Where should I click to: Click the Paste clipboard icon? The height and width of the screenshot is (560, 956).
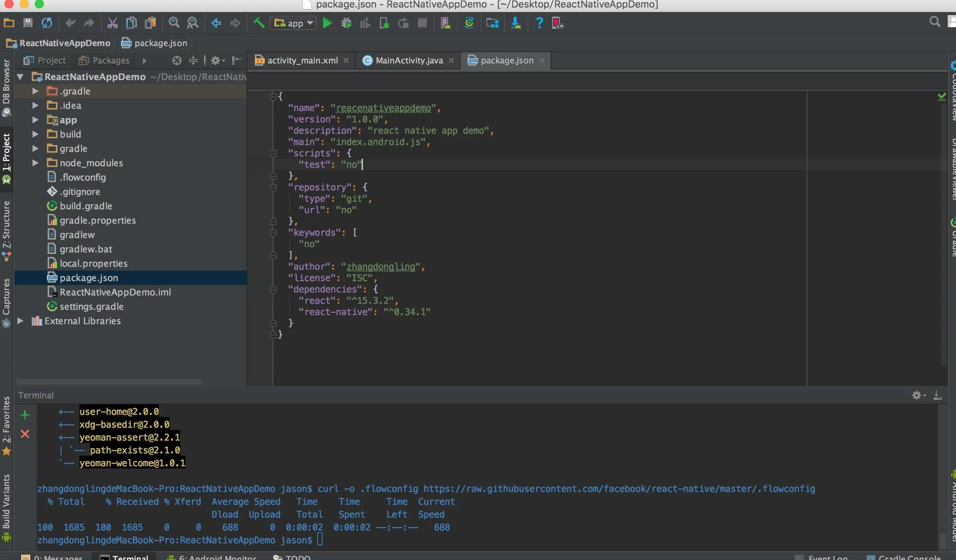coord(150,23)
